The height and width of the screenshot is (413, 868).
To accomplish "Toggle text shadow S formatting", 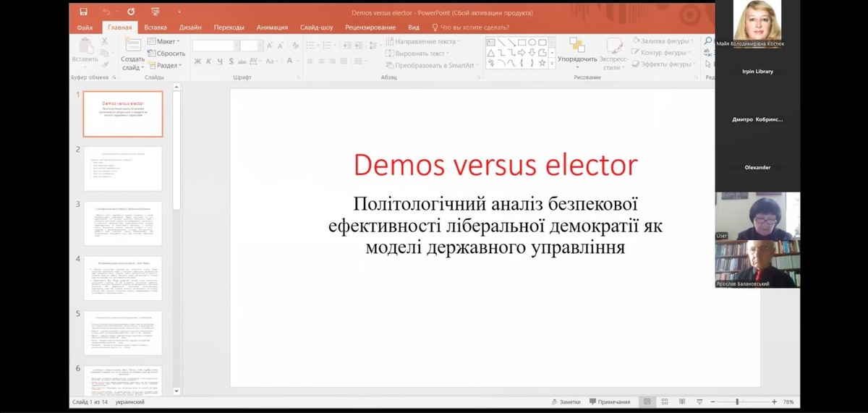I will pos(231,61).
